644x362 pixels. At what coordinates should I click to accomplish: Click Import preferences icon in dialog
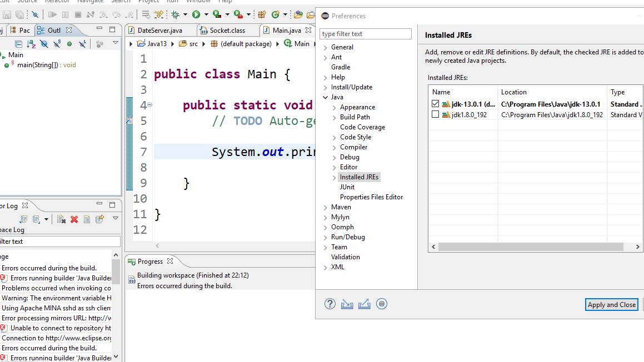pos(347,304)
